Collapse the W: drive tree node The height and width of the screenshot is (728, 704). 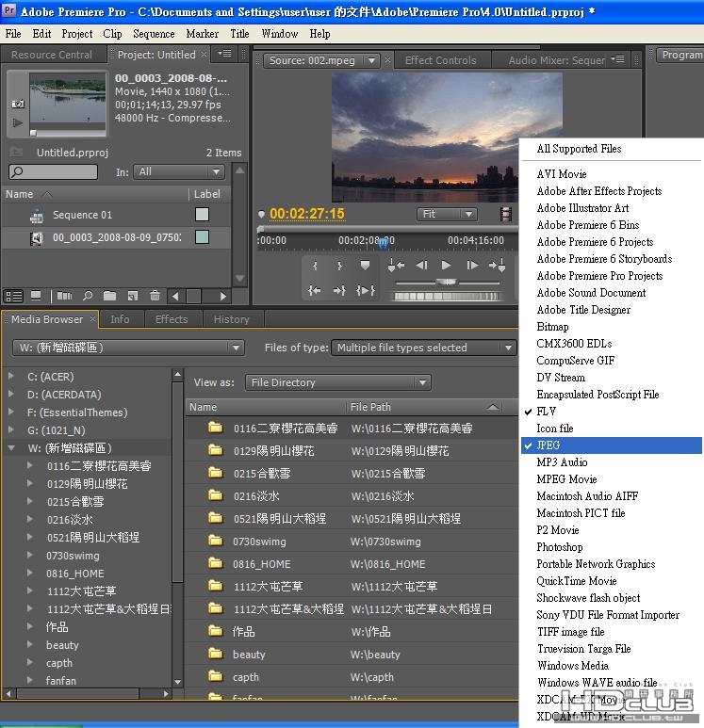[11, 448]
